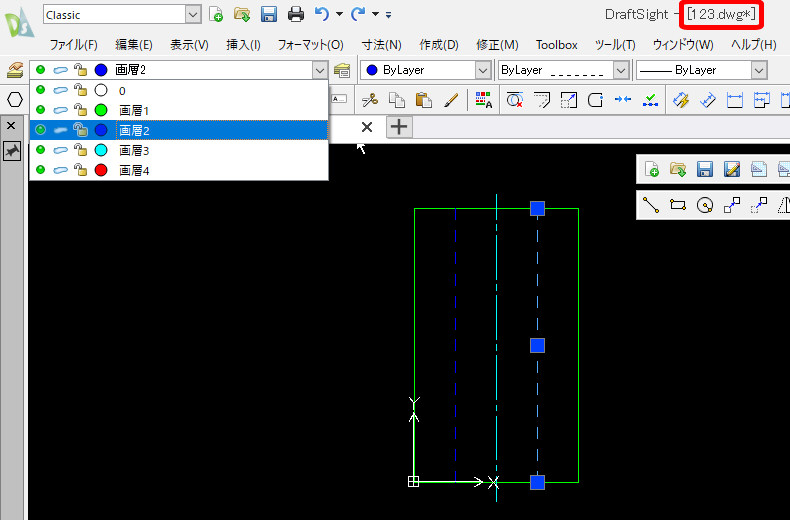
Task: Toggle freeze state of layer 0
Action: pos(60,90)
